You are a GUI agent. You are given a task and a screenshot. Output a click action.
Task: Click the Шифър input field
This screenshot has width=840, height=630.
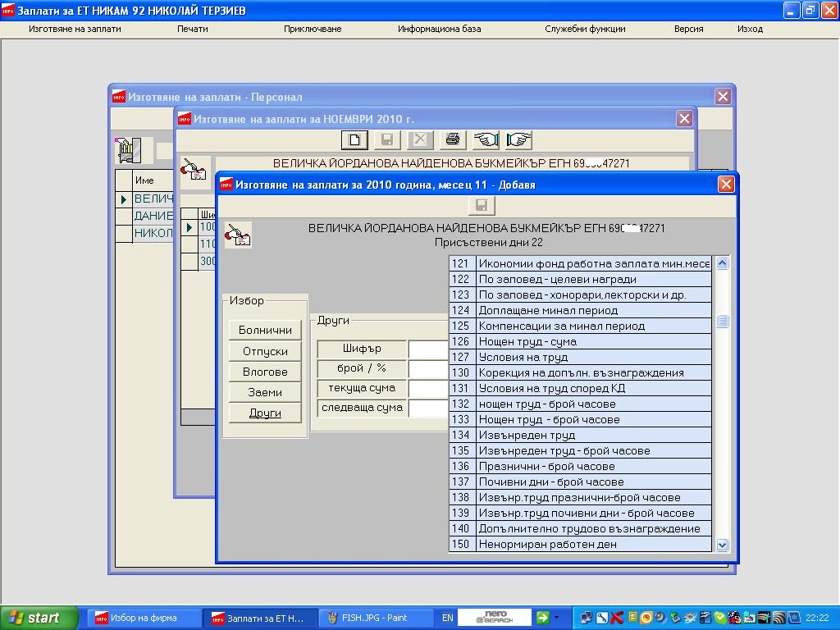[428, 349]
